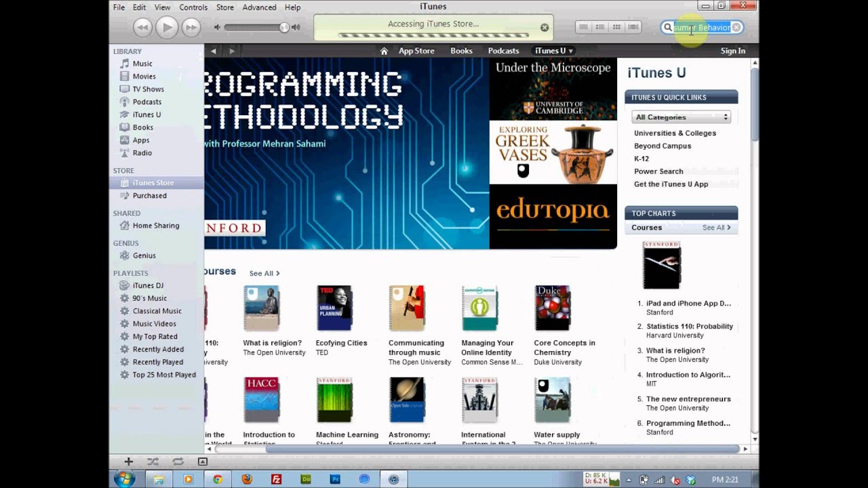Click the horizontal scrollbar of the store page
Viewport: 868px width, 488px height.
501,449
